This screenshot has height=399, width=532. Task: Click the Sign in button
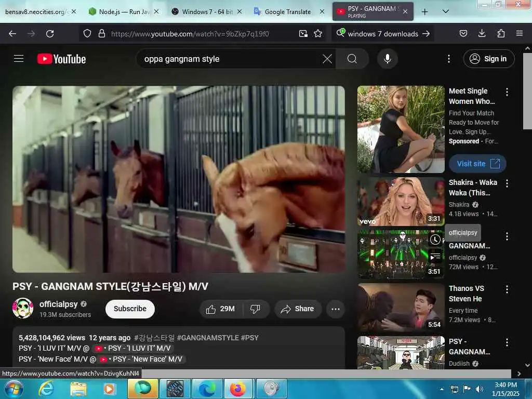[x=488, y=59]
